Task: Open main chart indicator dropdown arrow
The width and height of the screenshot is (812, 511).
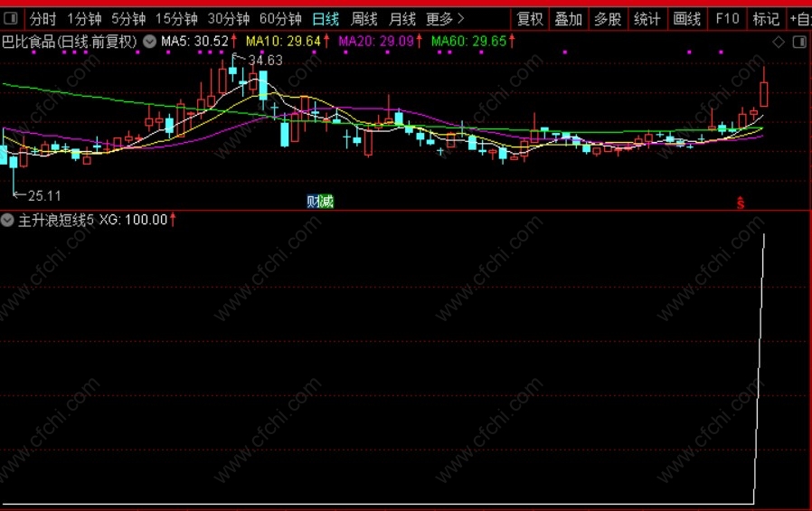Action: [x=150, y=42]
